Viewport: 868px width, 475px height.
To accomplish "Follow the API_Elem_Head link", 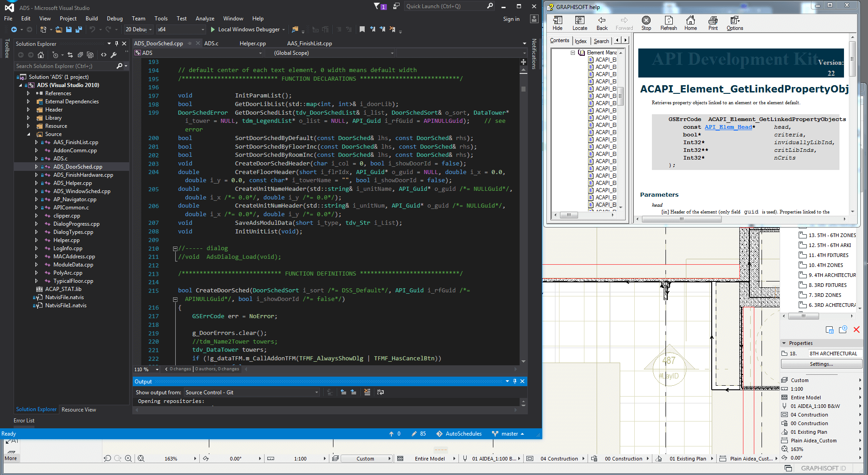I will [728, 127].
